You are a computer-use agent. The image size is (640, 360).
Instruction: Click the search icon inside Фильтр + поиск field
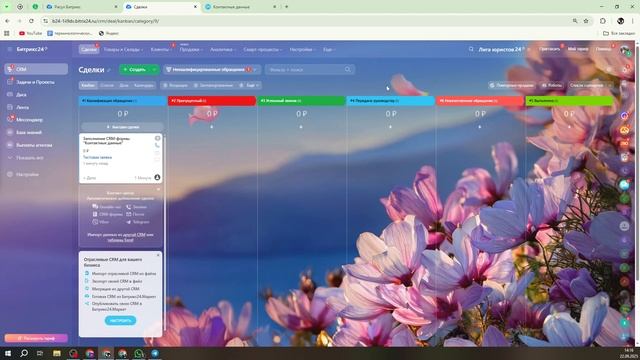coord(347,69)
